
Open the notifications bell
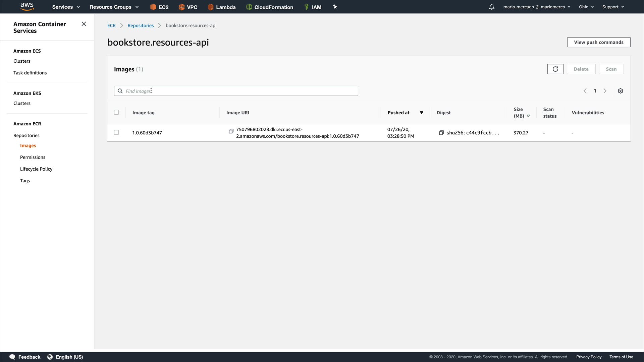point(491,7)
